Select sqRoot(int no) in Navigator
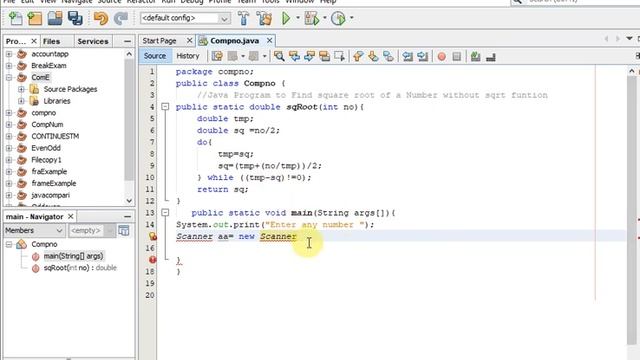 click(x=80, y=268)
